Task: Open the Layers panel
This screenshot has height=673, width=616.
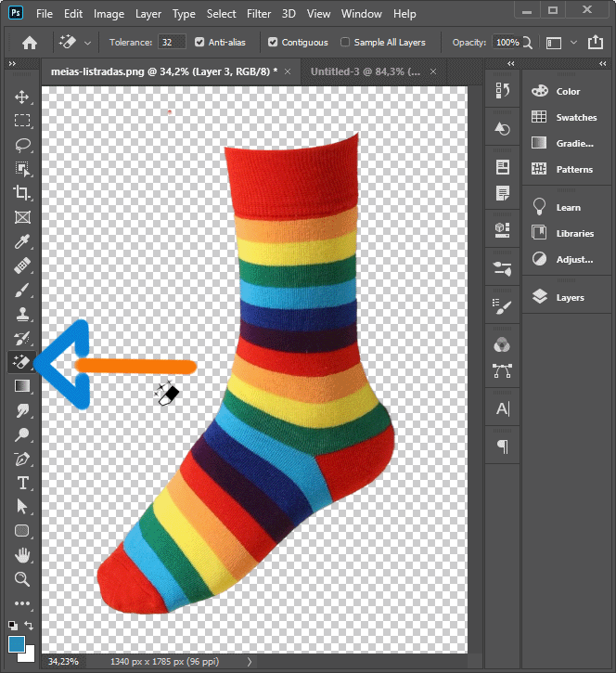Action: pos(570,298)
